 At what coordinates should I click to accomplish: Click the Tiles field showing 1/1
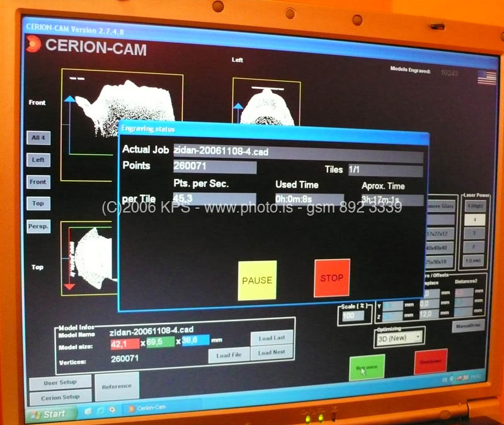(386, 170)
